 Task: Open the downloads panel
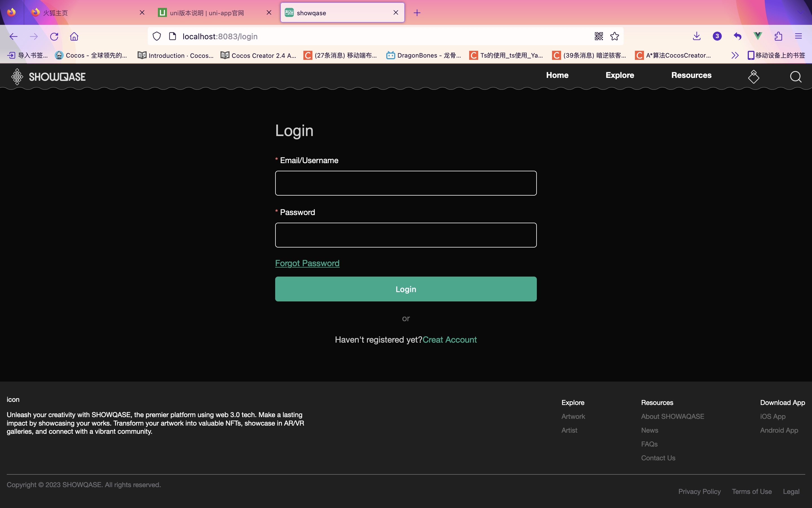[x=697, y=36]
